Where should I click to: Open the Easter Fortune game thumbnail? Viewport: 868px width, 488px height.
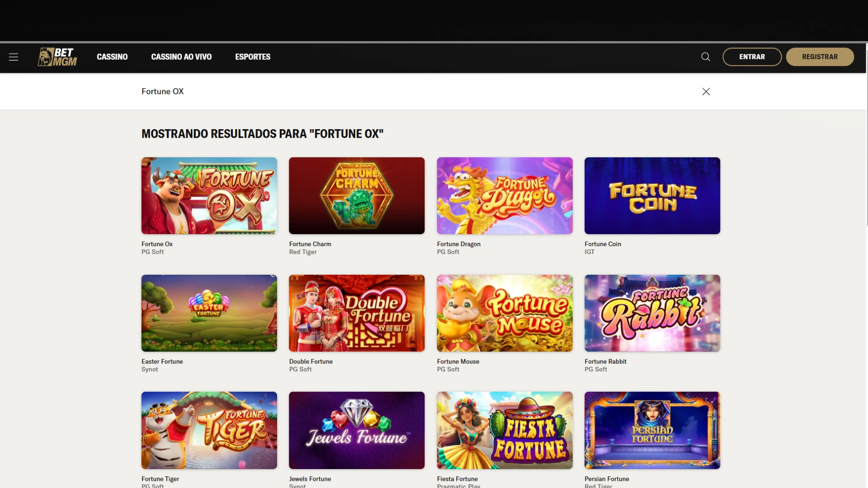pos(209,313)
